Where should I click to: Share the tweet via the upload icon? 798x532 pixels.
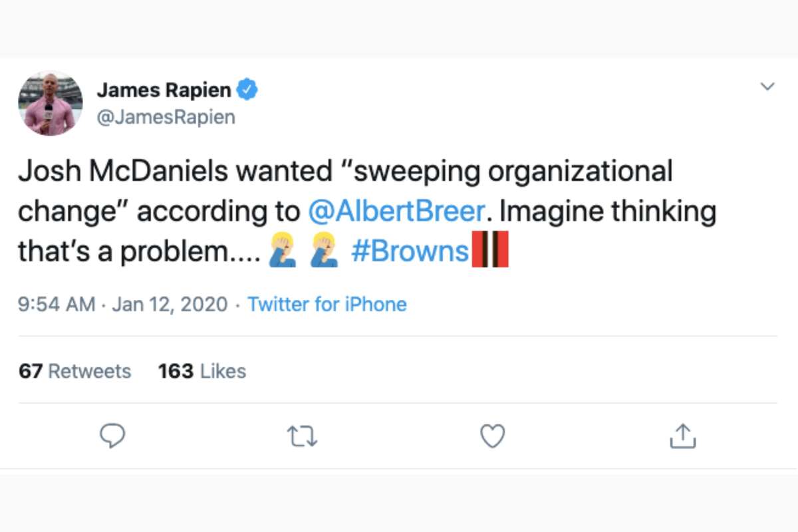coord(682,436)
